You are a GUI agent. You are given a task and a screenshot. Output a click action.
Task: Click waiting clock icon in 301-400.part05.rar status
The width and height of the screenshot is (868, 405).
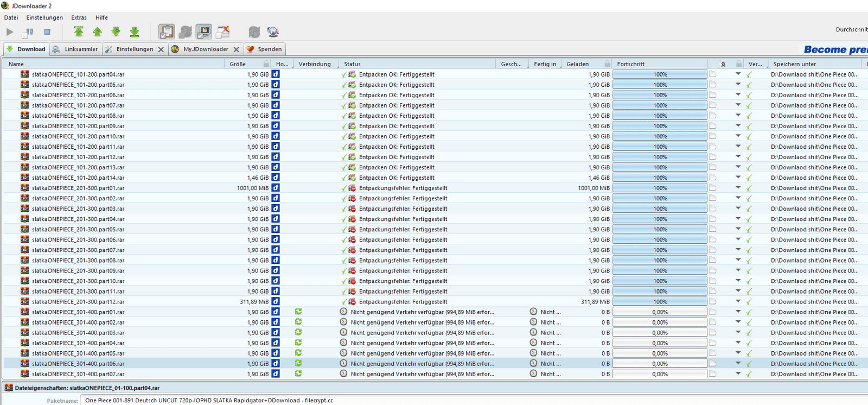tap(343, 353)
